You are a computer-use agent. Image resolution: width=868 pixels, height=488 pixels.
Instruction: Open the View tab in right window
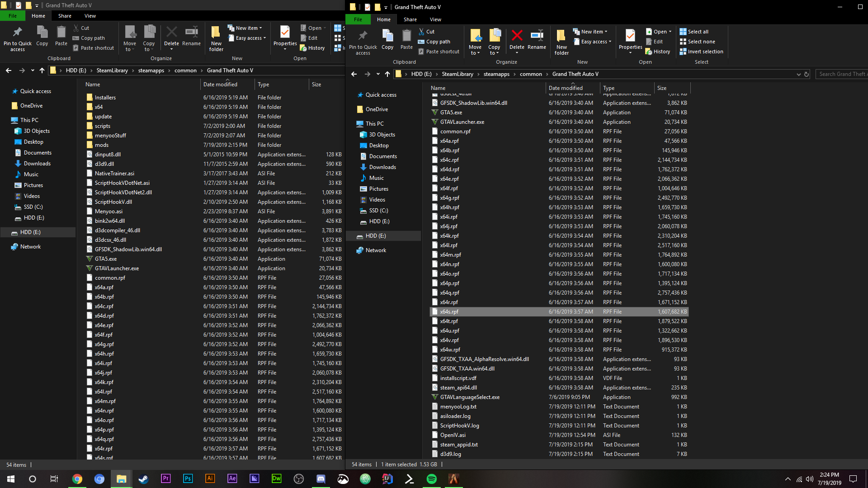click(x=435, y=19)
